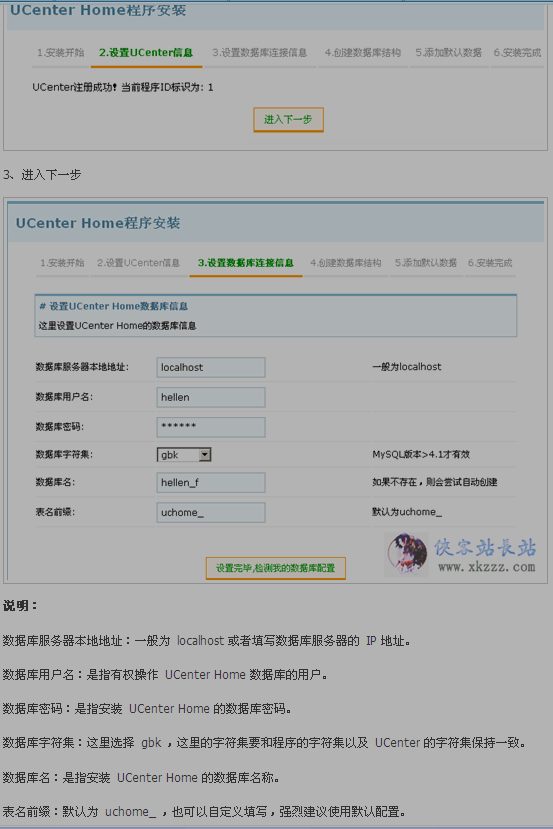Image resolution: width=553 pixels, height=829 pixels.
Task: Click the 说明: heading
Action: coord(20,606)
